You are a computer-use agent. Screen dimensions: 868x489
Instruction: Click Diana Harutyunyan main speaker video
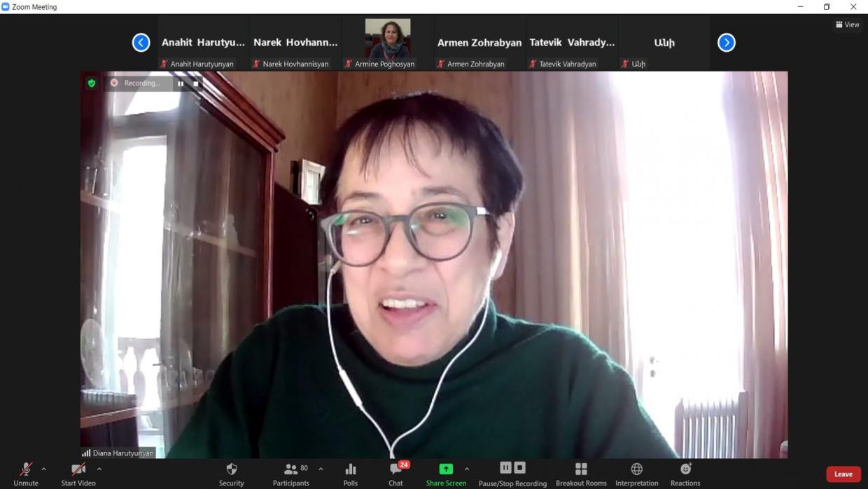434,265
